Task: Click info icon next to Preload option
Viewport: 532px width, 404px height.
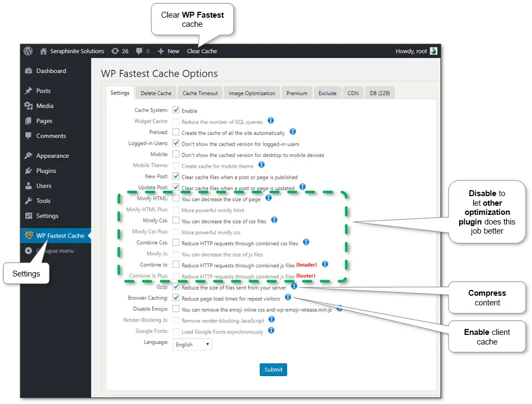Action: point(293,131)
